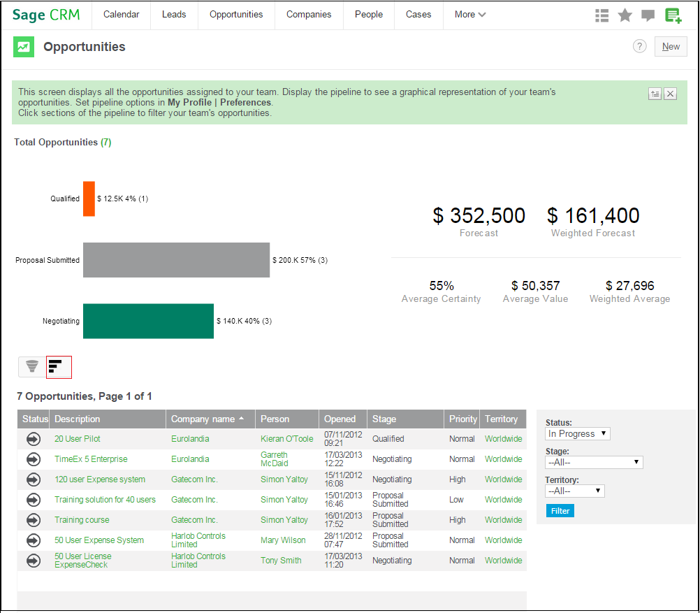Open the help question mark icon
Image resolution: width=700 pixels, height=613 pixels.
click(639, 46)
